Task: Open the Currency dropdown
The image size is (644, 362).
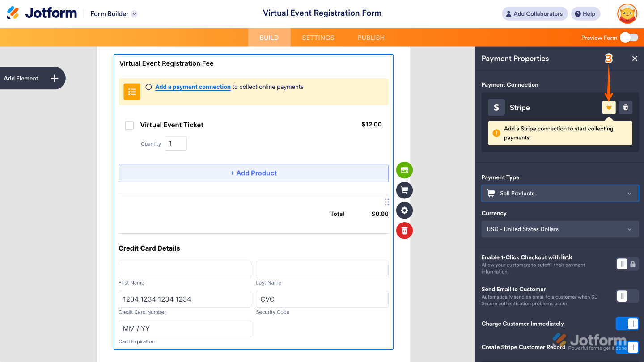Action: click(x=560, y=229)
